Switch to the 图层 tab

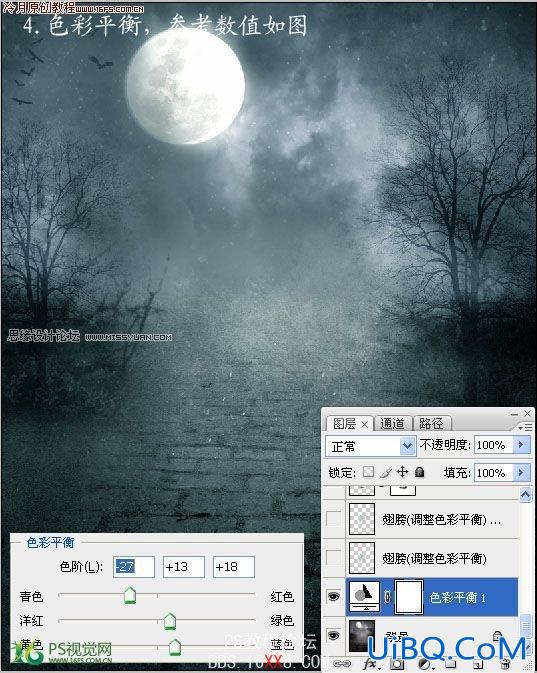point(344,424)
